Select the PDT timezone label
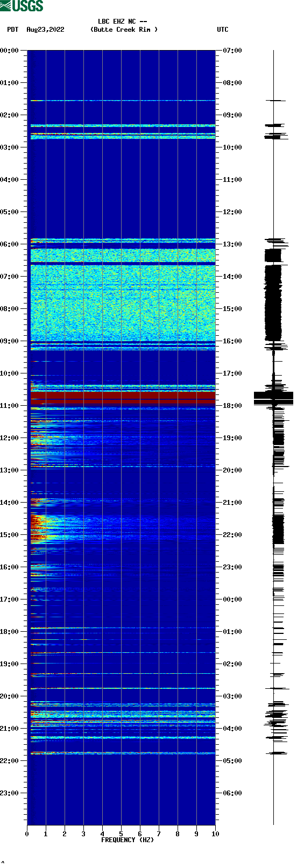 pyautogui.click(x=13, y=30)
